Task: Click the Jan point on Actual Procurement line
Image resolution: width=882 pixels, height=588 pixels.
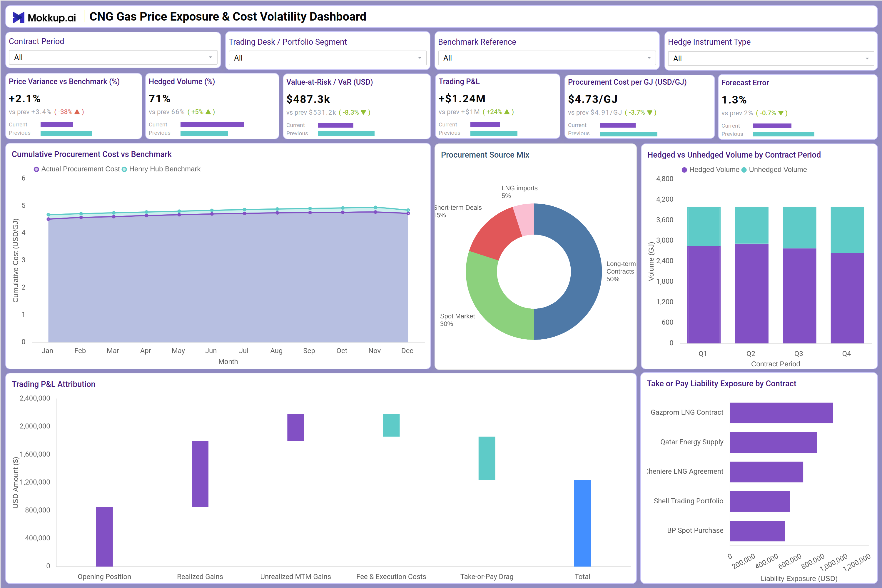Action: point(49,219)
